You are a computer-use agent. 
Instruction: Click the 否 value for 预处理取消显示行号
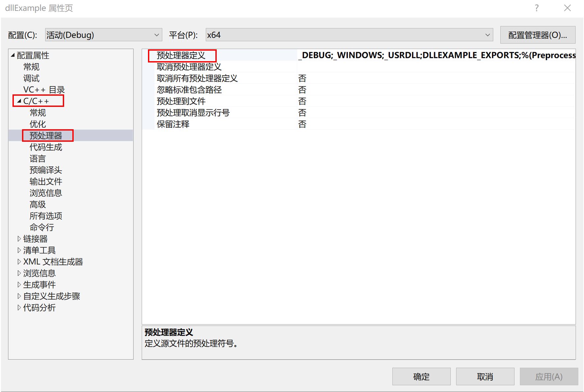click(x=302, y=113)
